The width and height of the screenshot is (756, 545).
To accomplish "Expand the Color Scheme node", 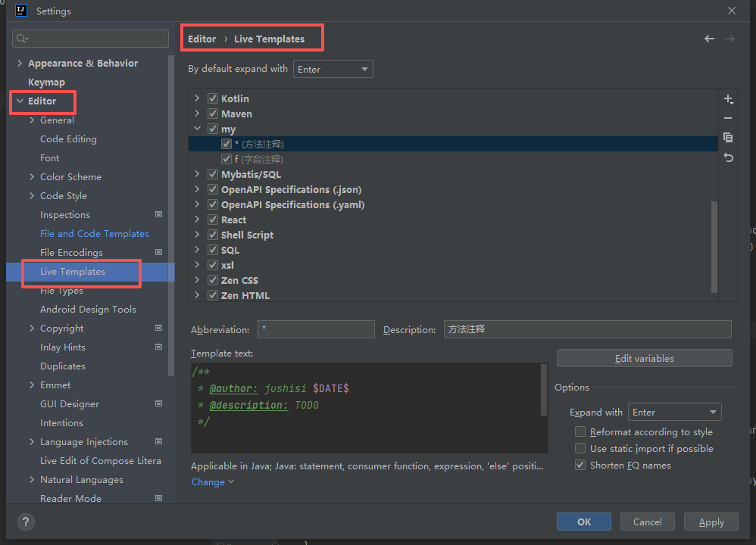I will click(x=32, y=177).
